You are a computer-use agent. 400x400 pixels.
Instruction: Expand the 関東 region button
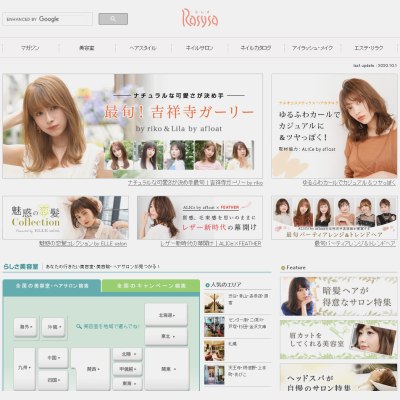coord(166,369)
